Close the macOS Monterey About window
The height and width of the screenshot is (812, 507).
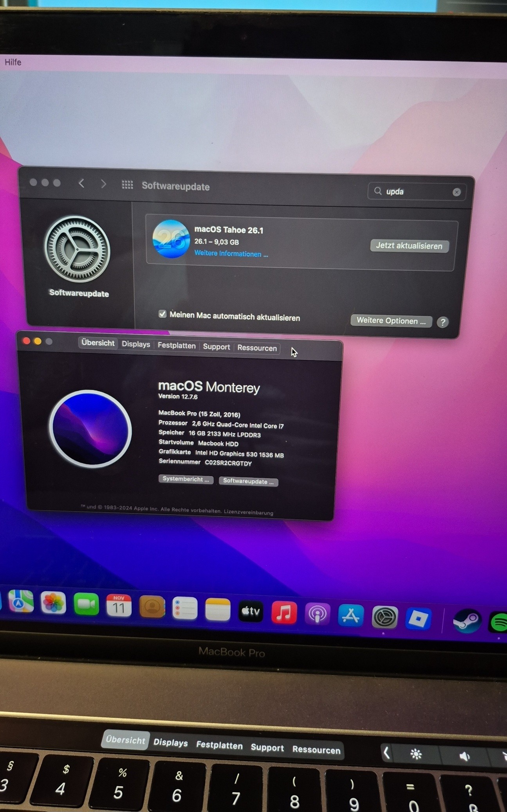click(26, 341)
